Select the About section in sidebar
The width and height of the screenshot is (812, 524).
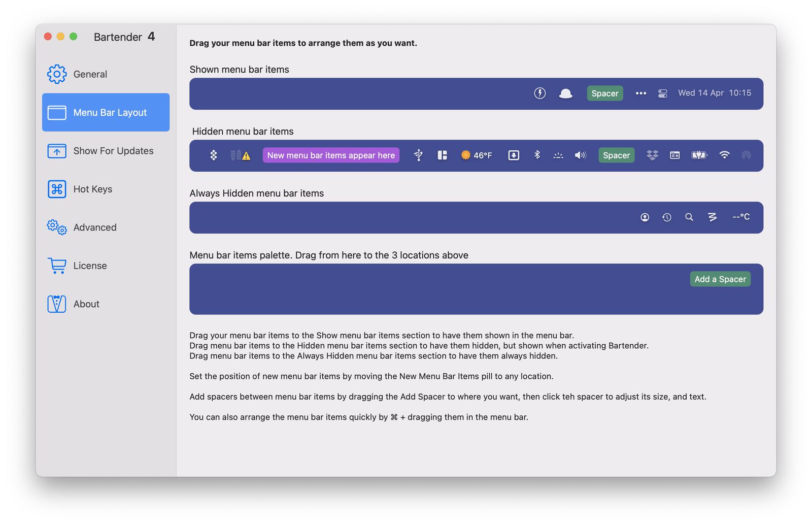[86, 304]
